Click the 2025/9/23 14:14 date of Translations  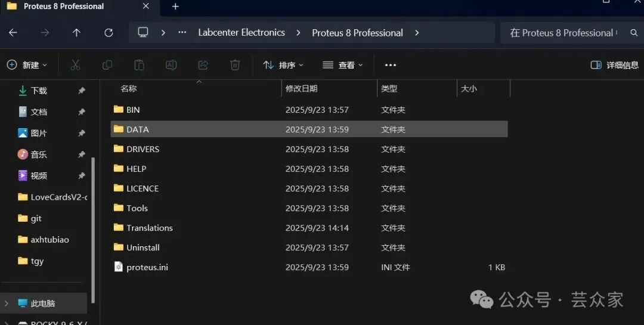click(x=317, y=228)
